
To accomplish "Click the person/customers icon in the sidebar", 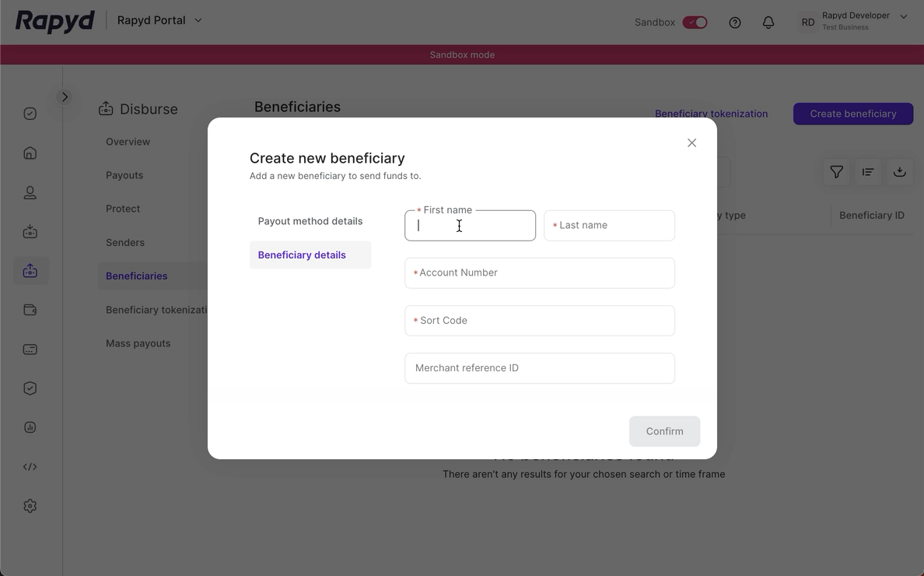I will [x=30, y=192].
